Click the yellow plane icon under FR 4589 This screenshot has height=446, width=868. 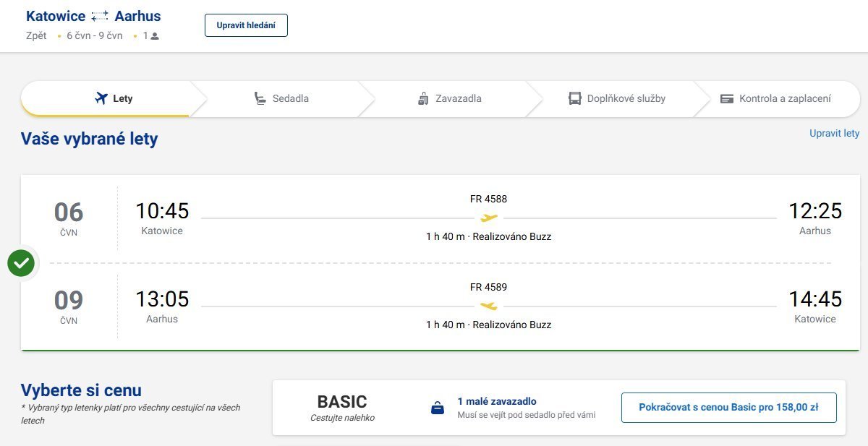coord(489,306)
